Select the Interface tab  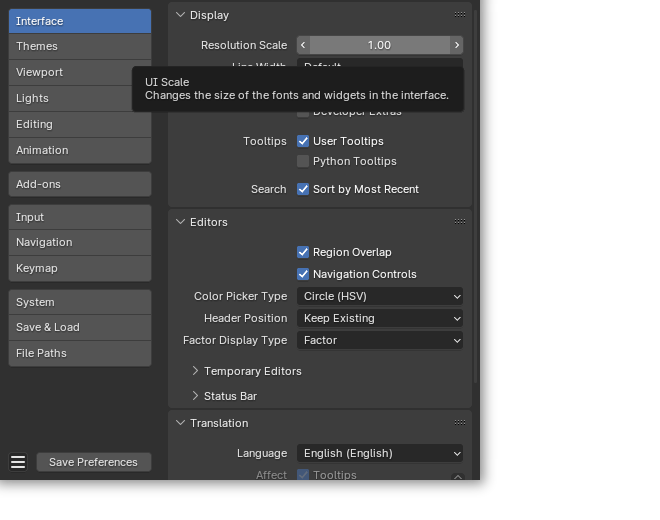coord(80,21)
